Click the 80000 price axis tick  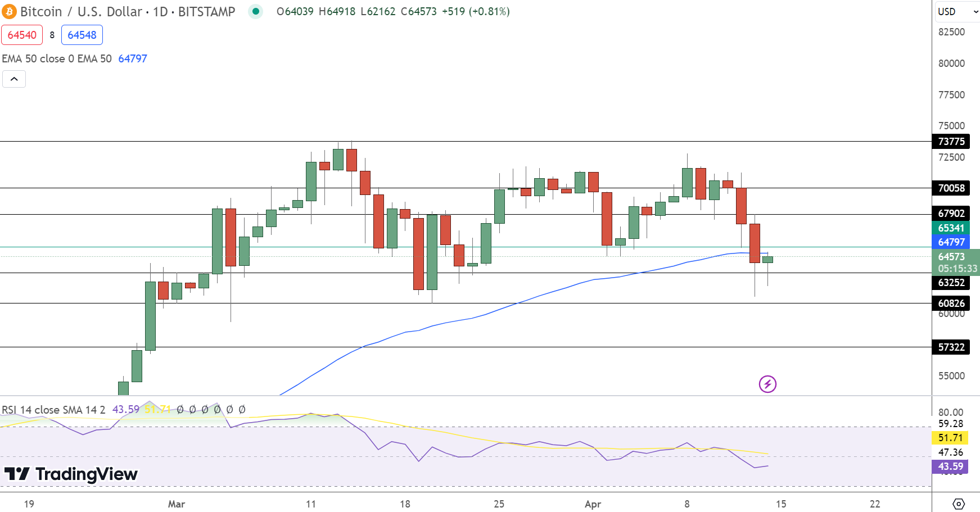(951, 64)
